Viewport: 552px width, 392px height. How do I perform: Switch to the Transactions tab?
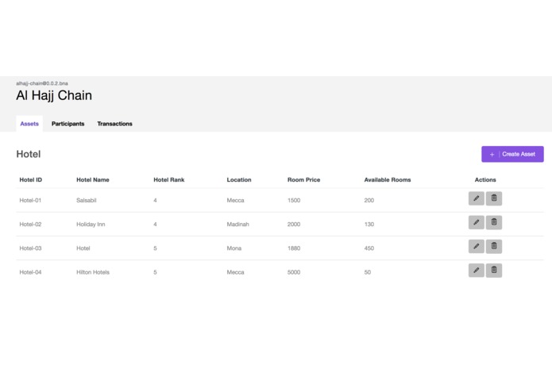coord(114,124)
